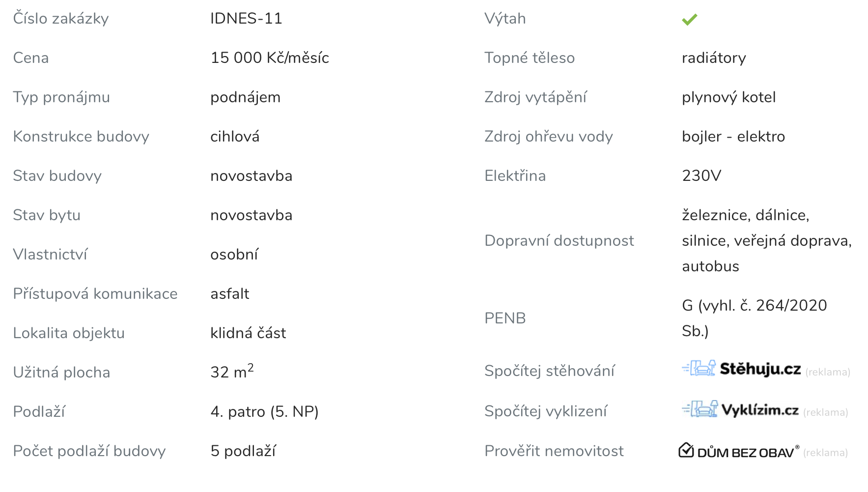Image resolution: width=868 pixels, height=492 pixels.
Task: Click the plynový kotel heating source value
Action: pyautogui.click(x=728, y=97)
